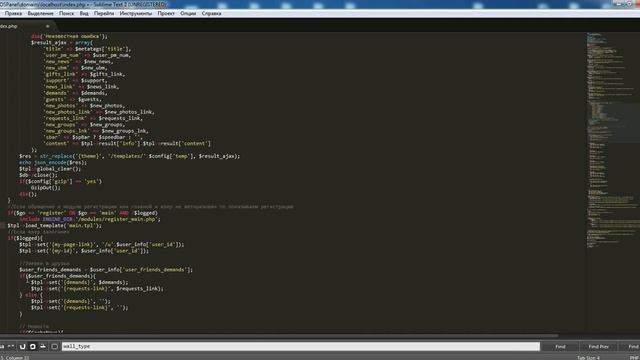
Task: Click the window title bar text
Action: coord(84,4)
